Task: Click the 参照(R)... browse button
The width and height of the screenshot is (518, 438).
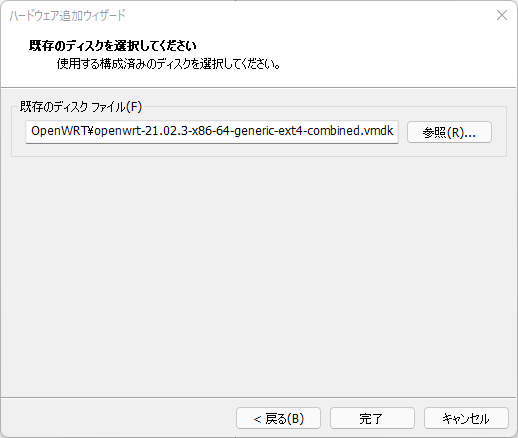Action: (449, 132)
